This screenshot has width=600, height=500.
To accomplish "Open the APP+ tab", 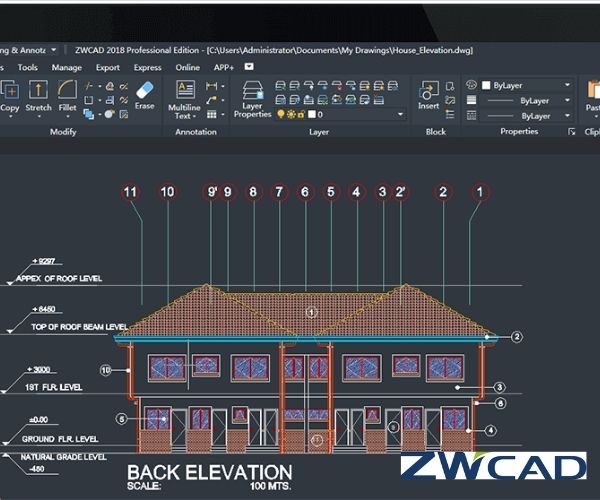I will pos(224,67).
